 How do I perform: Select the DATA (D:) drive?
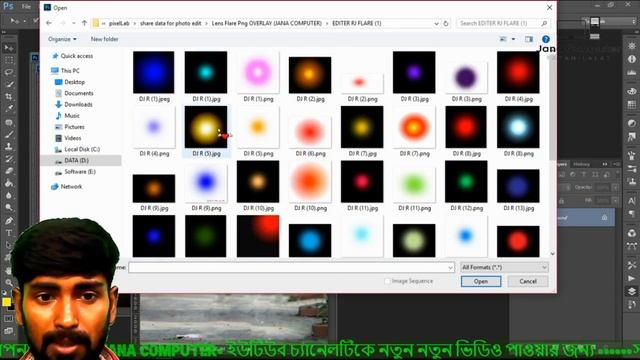(x=76, y=160)
